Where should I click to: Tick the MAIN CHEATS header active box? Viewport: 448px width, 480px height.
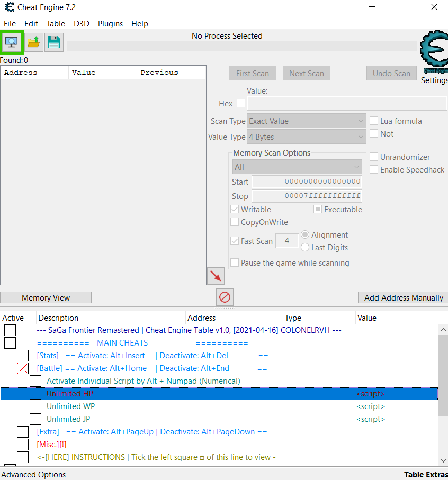pos(10,343)
